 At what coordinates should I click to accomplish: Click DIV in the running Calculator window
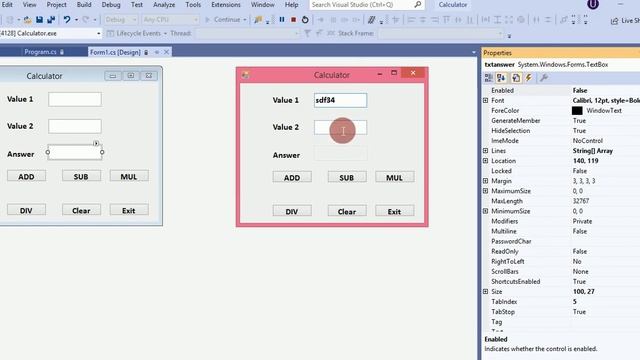click(x=292, y=211)
